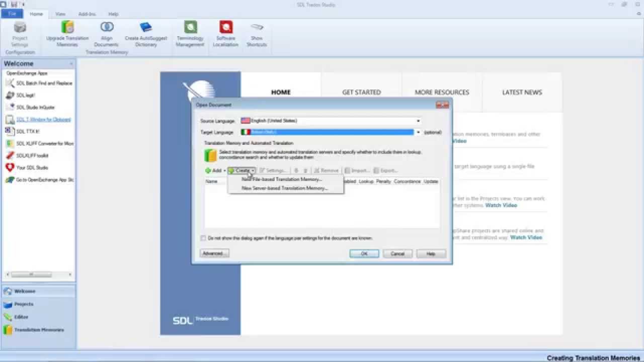Screen dimensions: 644x362
Task: Select the Help ribbon tab
Action: click(113, 14)
